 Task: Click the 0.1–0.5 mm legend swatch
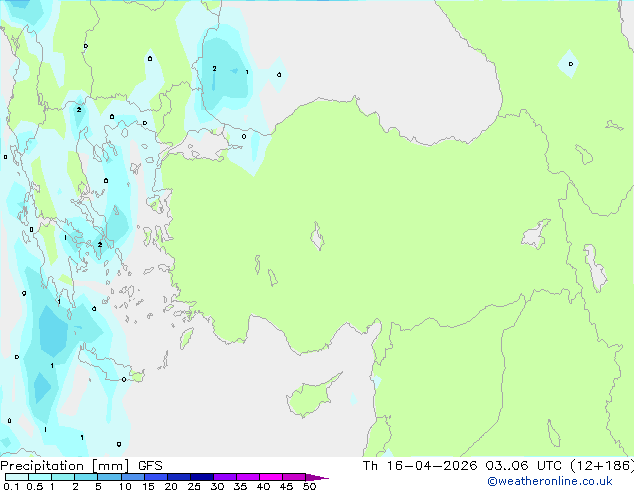(17, 477)
